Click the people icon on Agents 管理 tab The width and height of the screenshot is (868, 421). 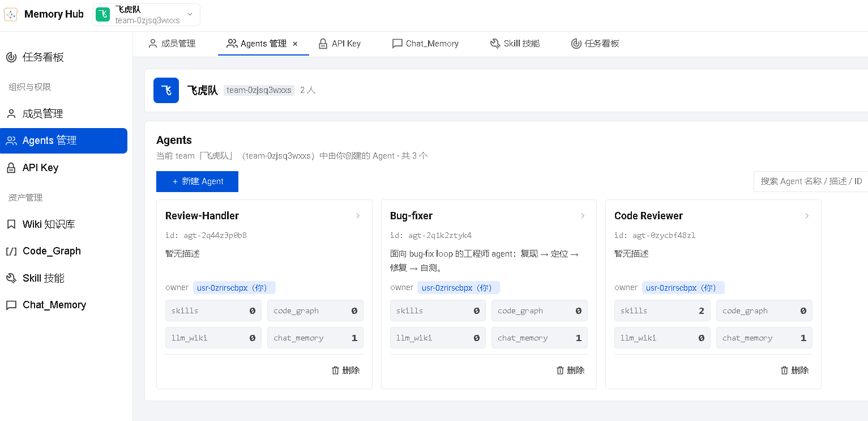click(x=232, y=44)
